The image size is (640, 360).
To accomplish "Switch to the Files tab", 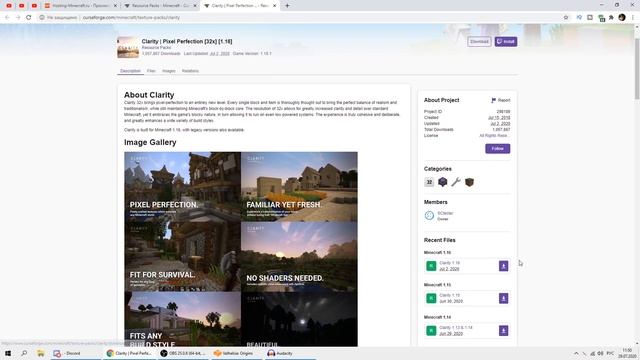I will pyautogui.click(x=151, y=71).
